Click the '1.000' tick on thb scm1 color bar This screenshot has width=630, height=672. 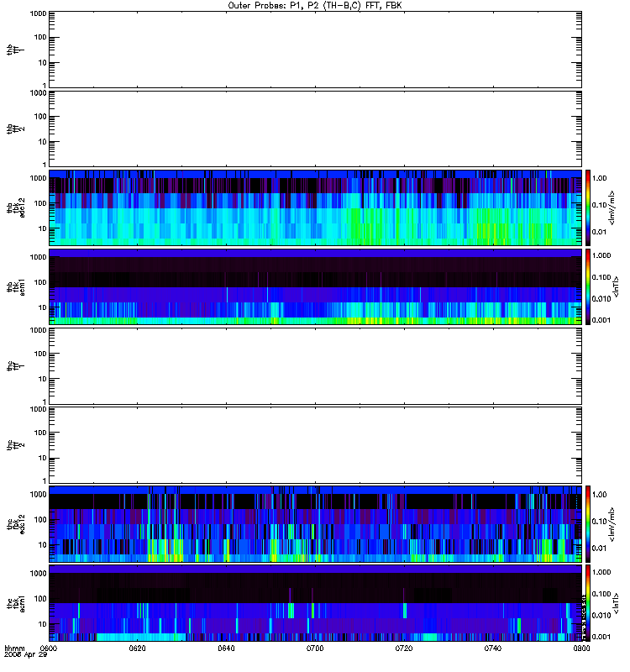click(601, 255)
